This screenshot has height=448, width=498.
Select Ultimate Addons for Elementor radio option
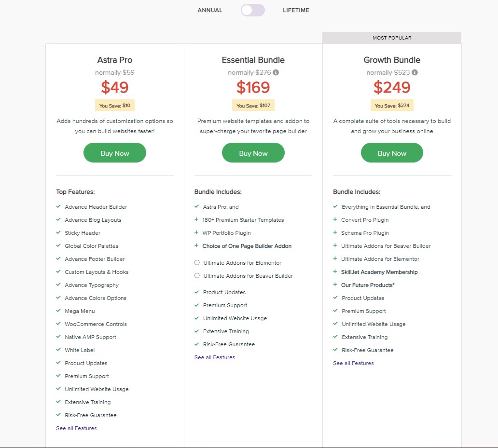(197, 263)
